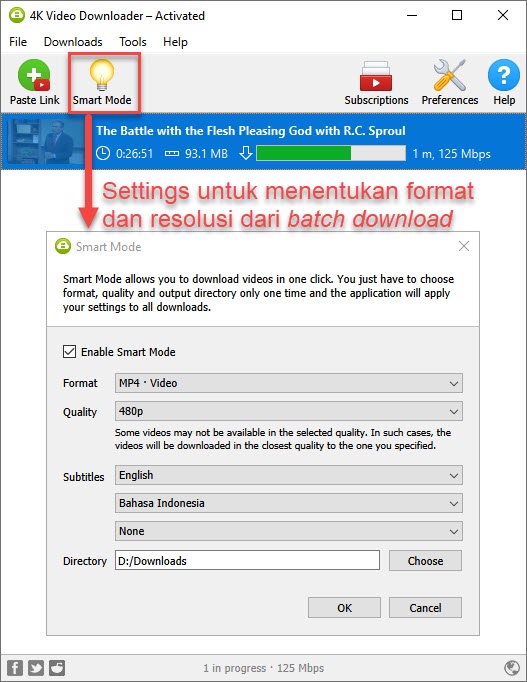Open Reddit icon in status bar

click(x=57, y=668)
